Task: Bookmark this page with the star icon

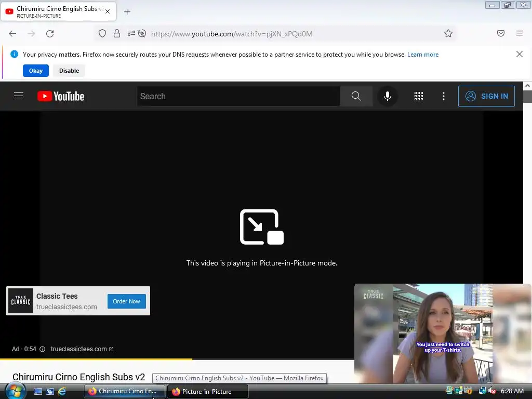Action: pyautogui.click(x=448, y=33)
